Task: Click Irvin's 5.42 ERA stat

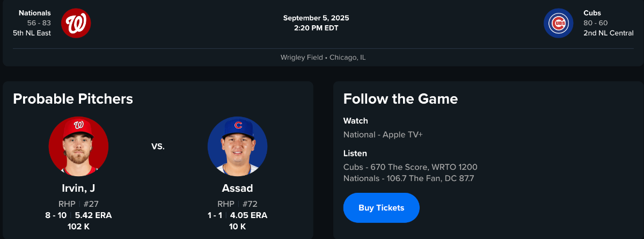Action: pos(93,215)
